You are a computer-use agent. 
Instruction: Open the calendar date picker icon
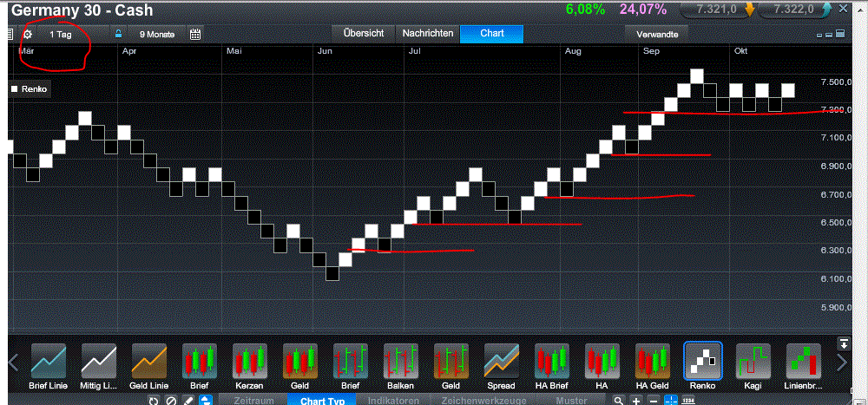coord(194,35)
